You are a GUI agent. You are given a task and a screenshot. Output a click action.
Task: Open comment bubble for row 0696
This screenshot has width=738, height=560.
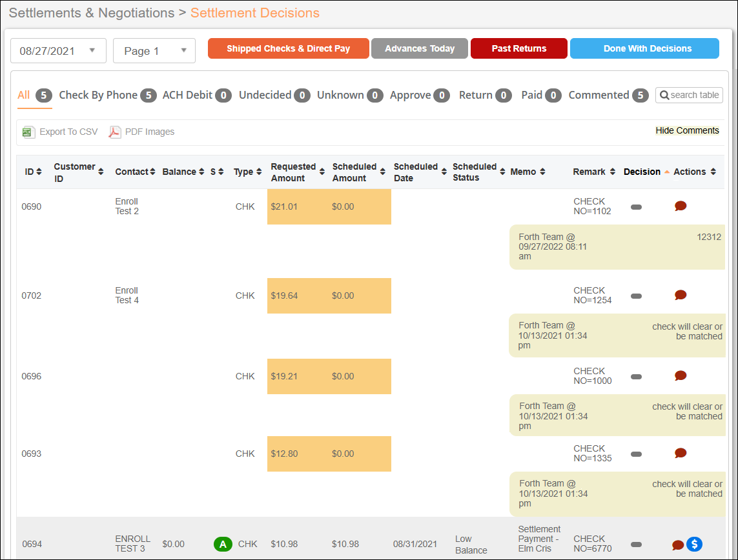tap(680, 375)
